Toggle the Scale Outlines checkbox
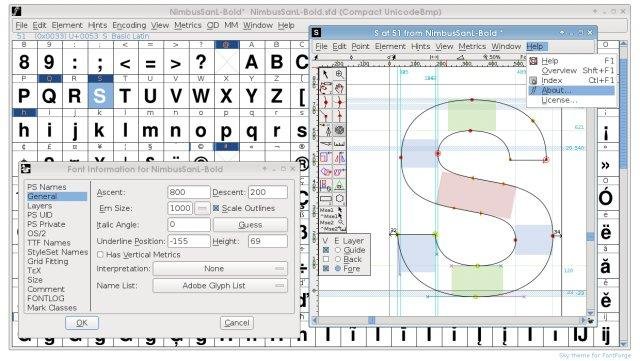Screen dimensions: 640x361 click(216, 208)
